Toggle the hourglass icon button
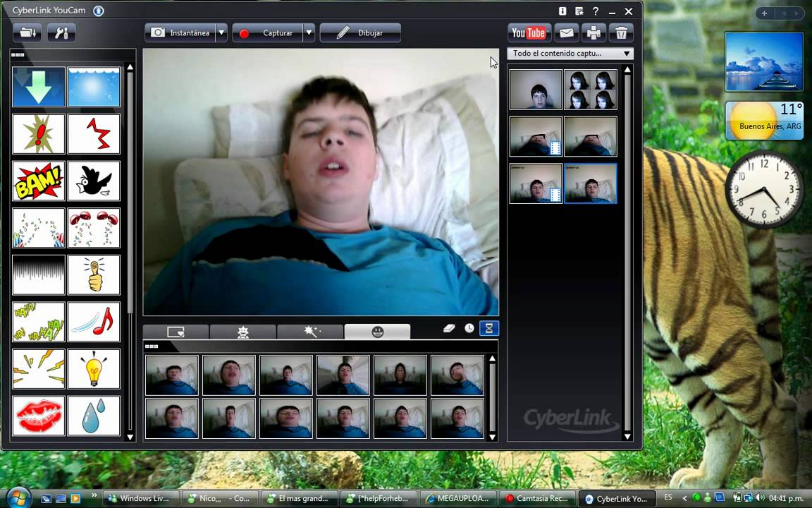The image size is (812, 508). click(489, 328)
